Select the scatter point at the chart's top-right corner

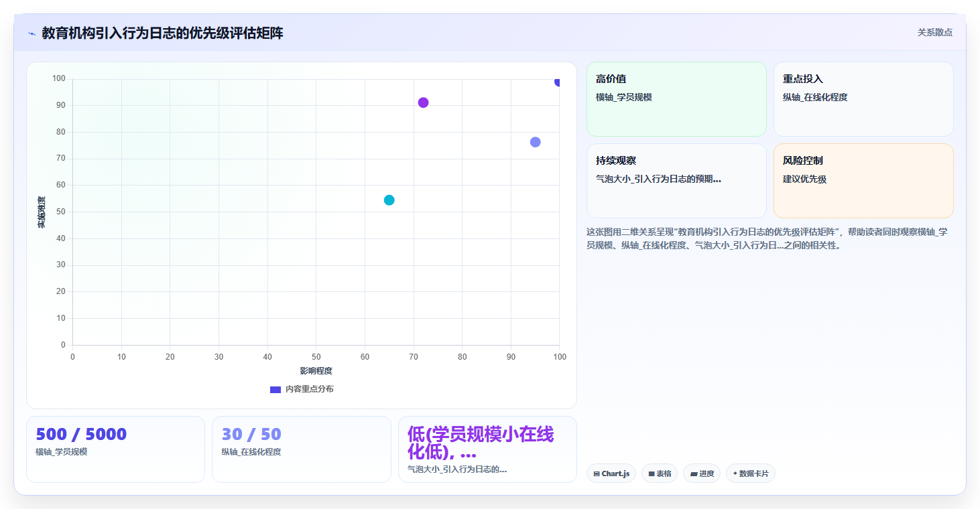558,82
